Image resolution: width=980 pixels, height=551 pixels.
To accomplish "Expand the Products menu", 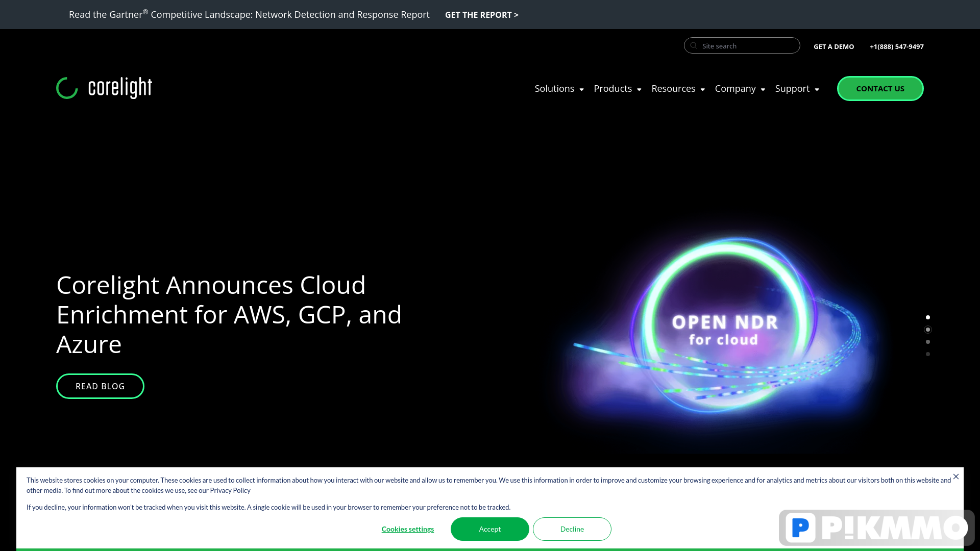I will tap(618, 89).
